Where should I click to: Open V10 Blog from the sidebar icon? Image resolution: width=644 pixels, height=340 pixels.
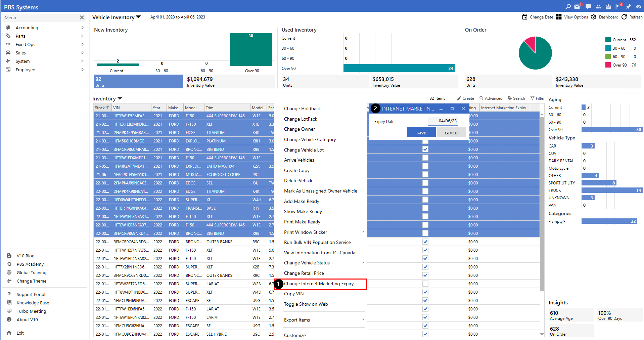pyautogui.click(x=9, y=256)
